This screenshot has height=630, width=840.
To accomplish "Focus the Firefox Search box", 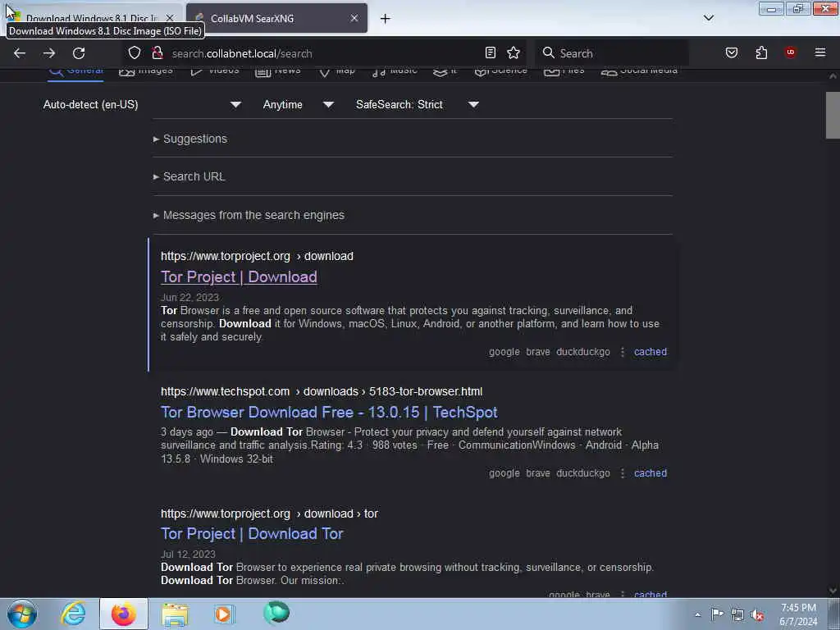I will (614, 53).
